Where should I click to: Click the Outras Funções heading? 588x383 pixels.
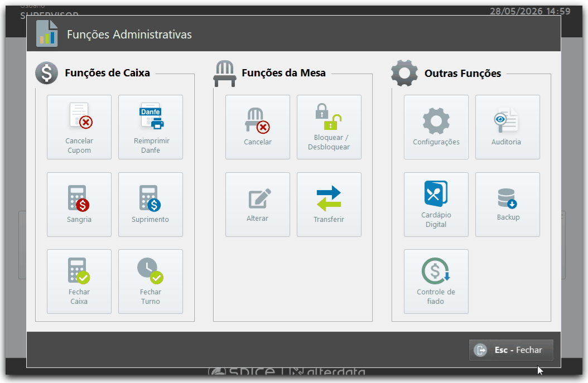pyautogui.click(x=462, y=74)
